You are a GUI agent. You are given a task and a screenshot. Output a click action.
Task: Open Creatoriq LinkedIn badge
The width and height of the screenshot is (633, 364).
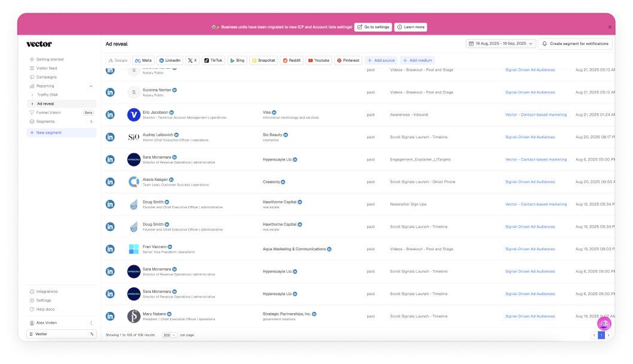pos(283,182)
